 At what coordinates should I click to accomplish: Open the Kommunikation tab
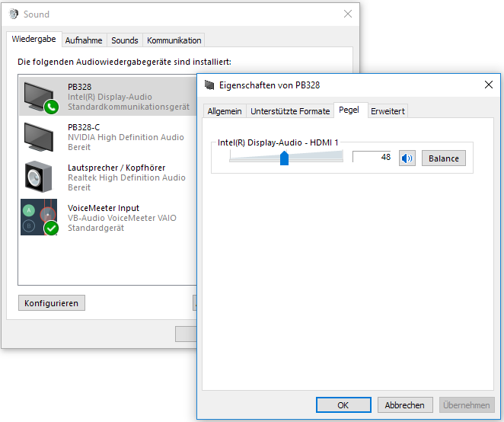point(174,40)
